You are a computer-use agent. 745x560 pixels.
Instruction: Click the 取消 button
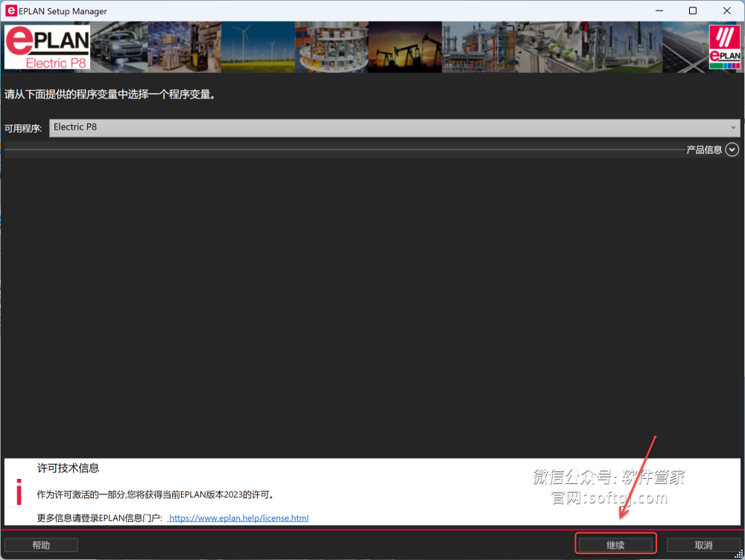click(703, 545)
